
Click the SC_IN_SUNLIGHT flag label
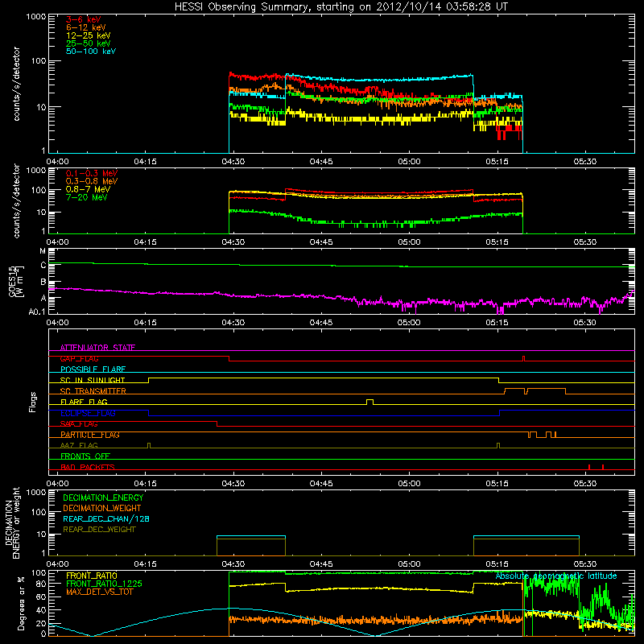click(x=93, y=380)
